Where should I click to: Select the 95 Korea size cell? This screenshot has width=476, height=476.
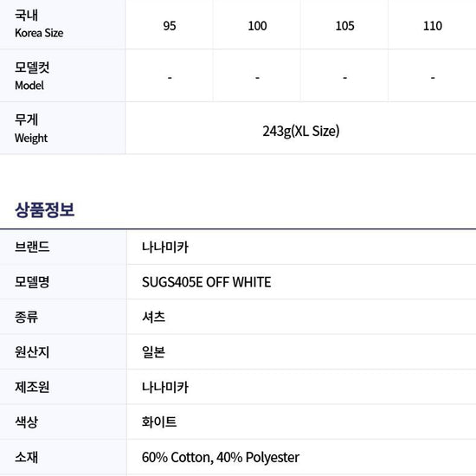[x=169, y=26]
